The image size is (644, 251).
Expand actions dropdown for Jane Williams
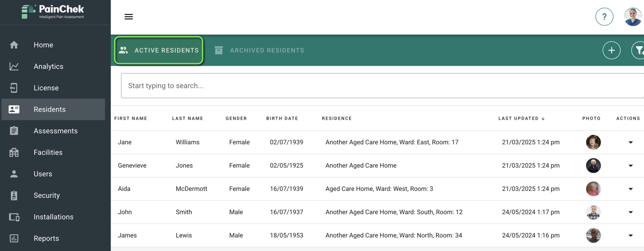pyautogui.click(x=631, y=143)
